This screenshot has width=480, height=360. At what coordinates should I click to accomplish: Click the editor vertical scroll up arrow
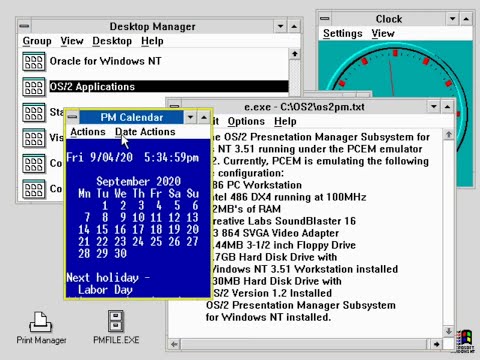click(x=449, y=135)
